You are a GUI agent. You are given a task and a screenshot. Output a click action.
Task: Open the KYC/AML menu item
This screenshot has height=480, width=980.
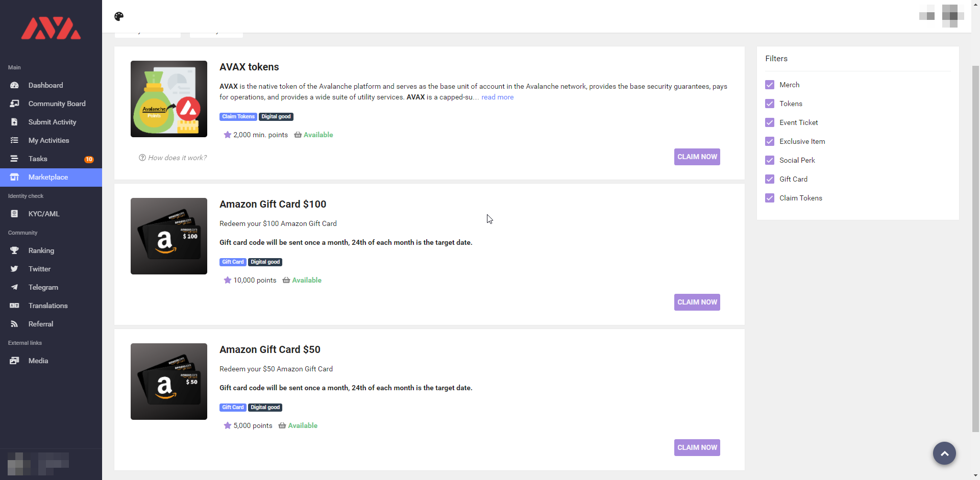(44, 214)
